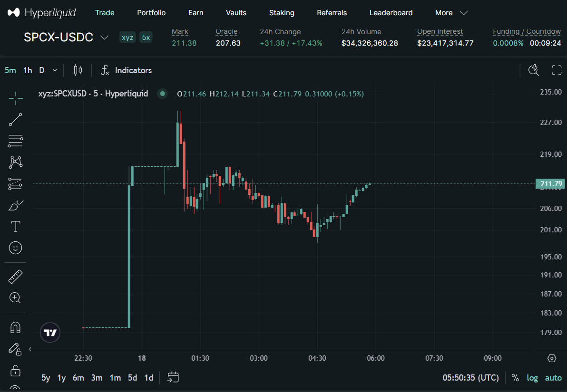This screenshot has width=567, height=392.
Task: Toggle log scale
Action: (x=532, y=378)
